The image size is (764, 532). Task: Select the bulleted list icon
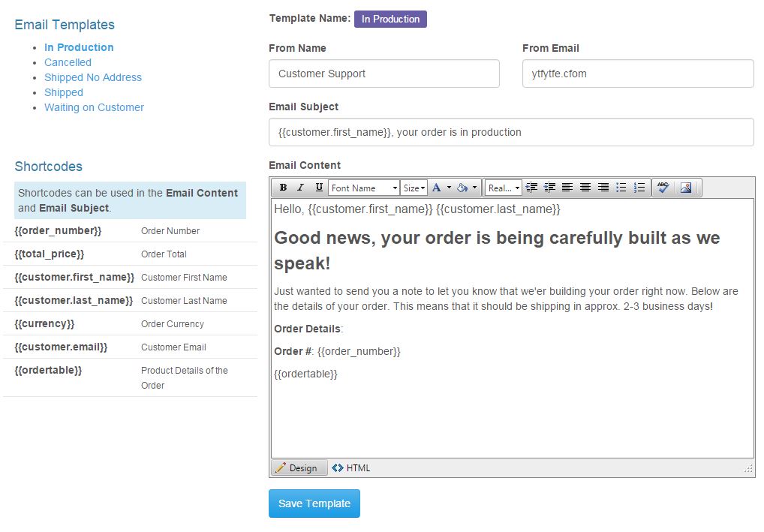coord(621,187)
